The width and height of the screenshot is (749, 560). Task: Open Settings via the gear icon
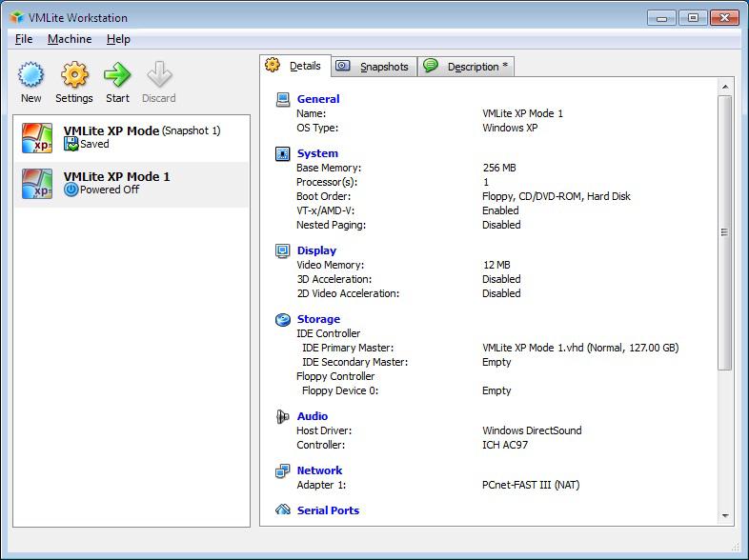click(74, 74)
